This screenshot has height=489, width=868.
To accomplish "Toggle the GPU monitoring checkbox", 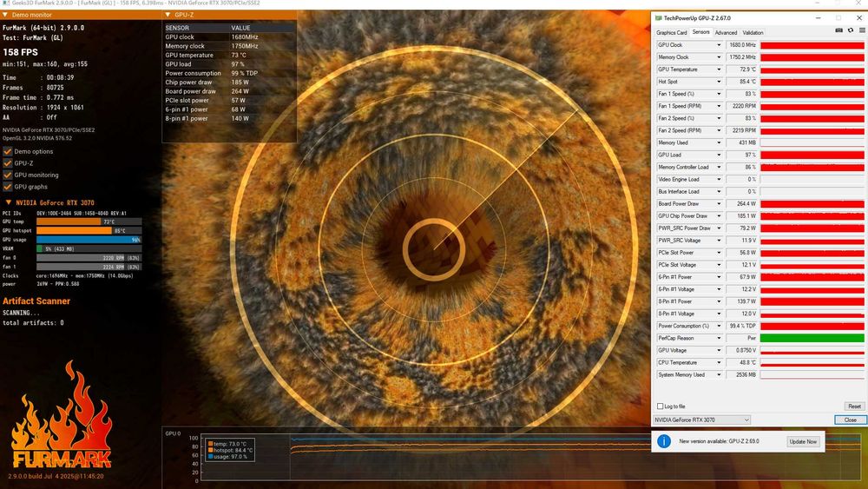I will 8,175.
